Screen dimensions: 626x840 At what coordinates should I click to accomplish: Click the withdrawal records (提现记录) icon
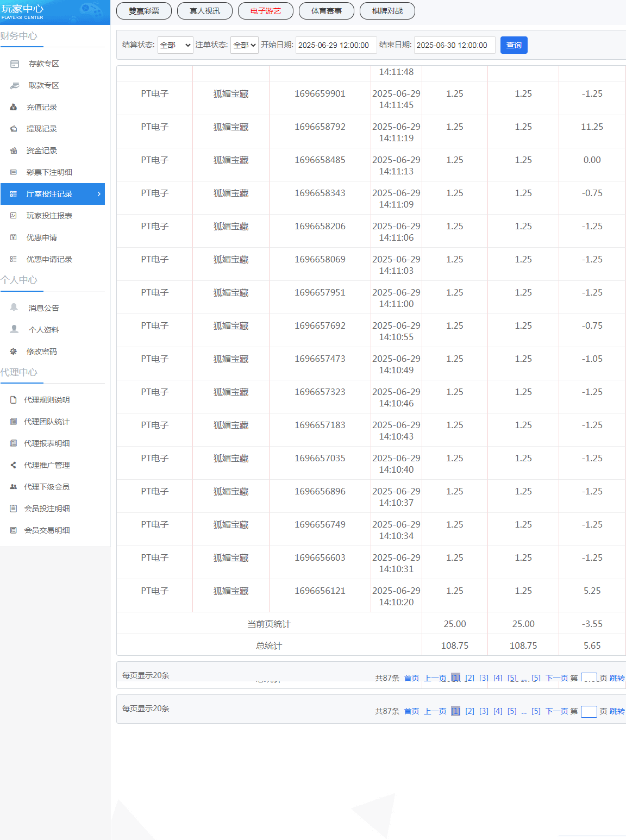click(14, 129)
